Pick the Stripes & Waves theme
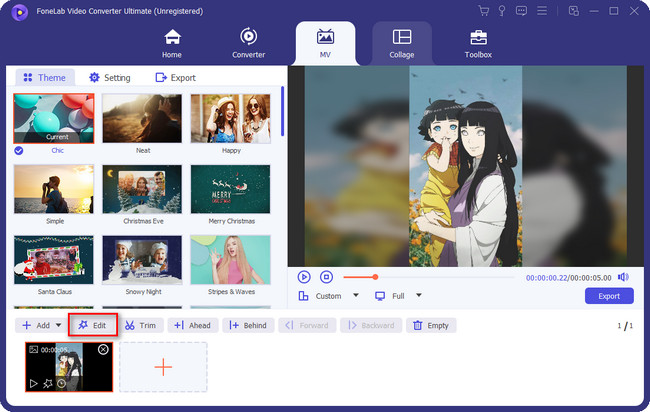The width and height of the screenshot is (650, 412). pos(230,260)
